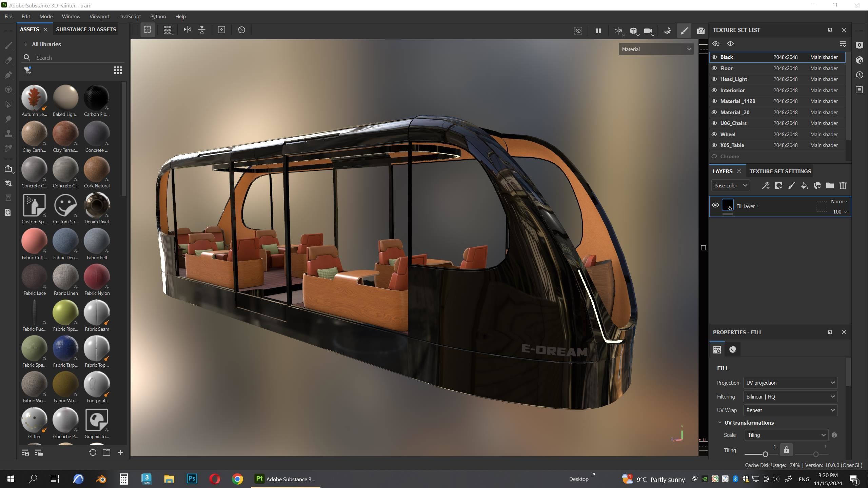Toggle horizontal symmetry mirror icon
This screenshot has width=868, height=488.
(187, 30)
